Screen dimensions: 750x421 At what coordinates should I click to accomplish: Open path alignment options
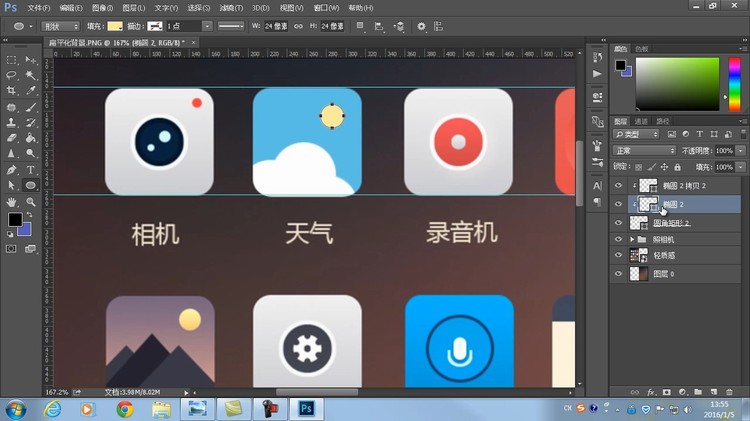379,26
